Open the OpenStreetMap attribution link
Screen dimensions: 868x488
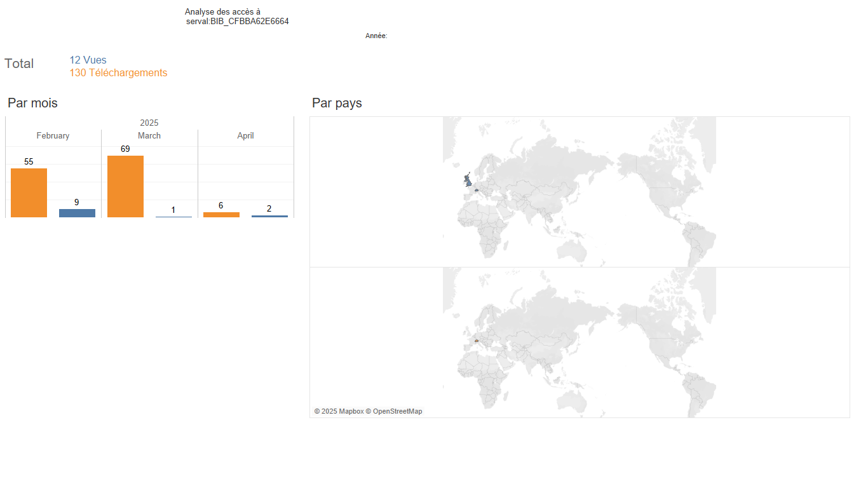[394, 411]
